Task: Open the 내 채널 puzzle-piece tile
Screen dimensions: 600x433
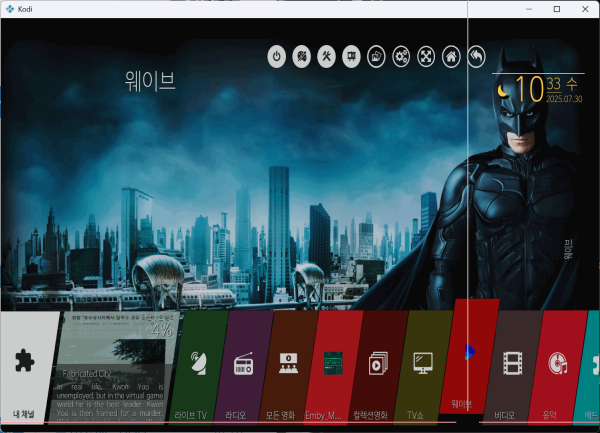Action: [x=27, y=366]
